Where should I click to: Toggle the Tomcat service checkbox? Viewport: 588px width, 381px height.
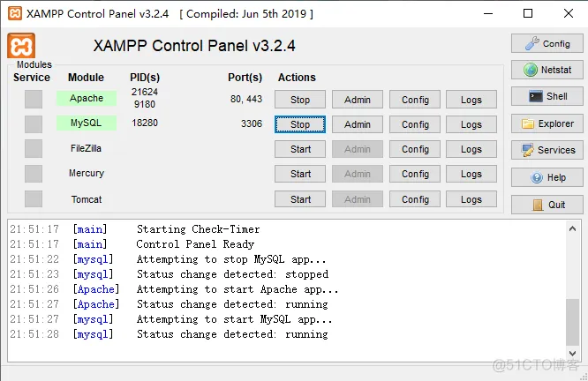[x=34, y=198]
